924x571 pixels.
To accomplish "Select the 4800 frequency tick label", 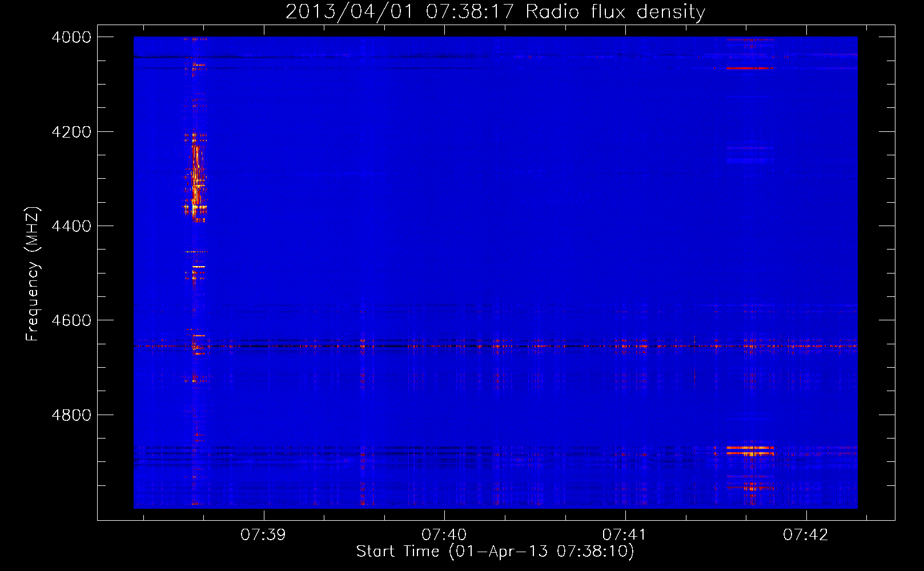I will (71, 415).
